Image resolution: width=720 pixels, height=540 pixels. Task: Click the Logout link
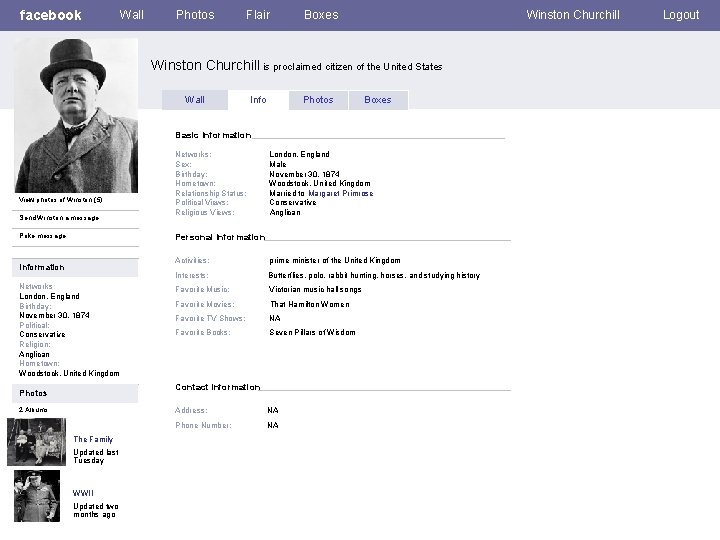(681, 15)
